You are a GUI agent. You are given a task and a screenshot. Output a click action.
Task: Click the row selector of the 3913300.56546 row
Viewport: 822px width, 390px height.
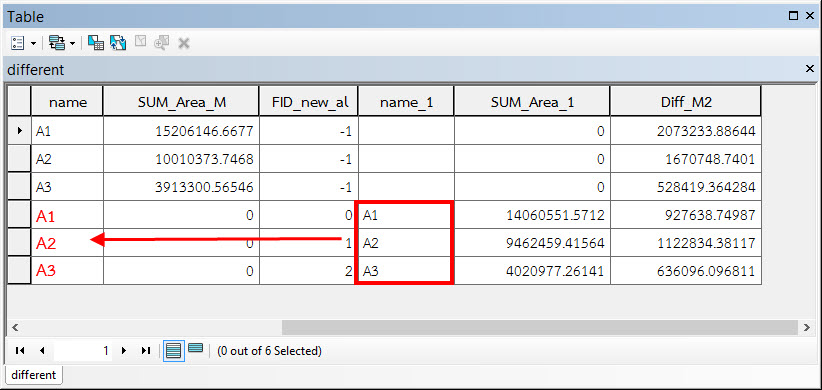point(19,187)
